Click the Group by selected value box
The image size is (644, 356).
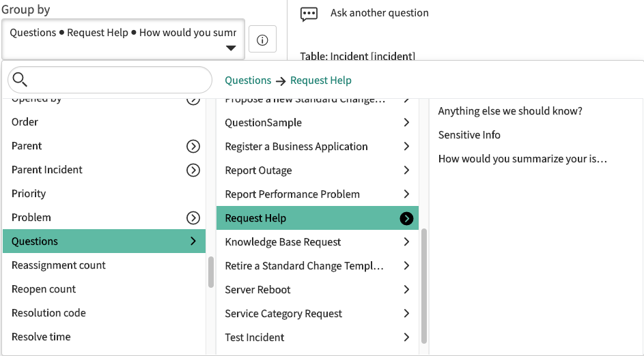[x=123, y=39]
